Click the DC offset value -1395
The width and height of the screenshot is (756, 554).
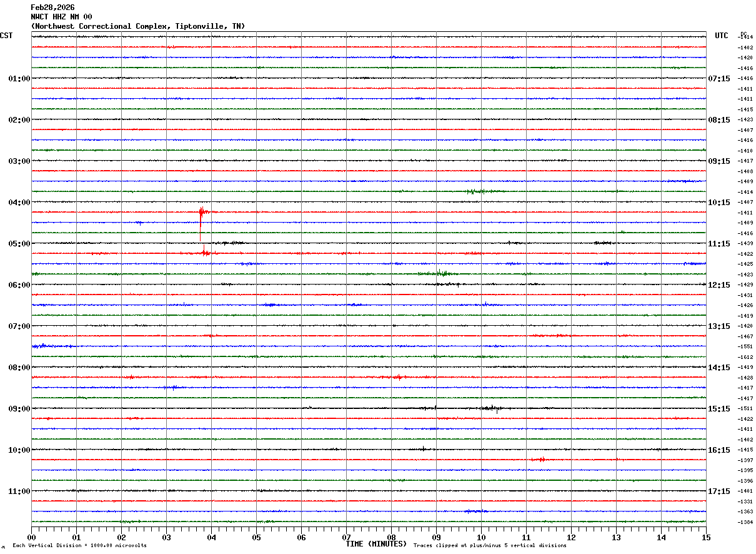[x=745, y=471]
